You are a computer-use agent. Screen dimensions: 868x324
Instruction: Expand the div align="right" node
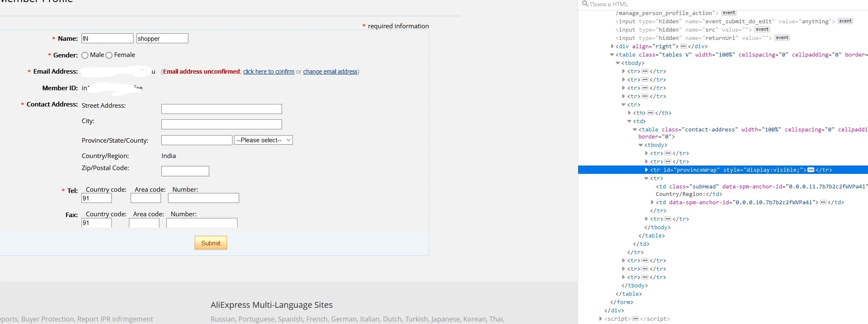click(x=612, y=46)
